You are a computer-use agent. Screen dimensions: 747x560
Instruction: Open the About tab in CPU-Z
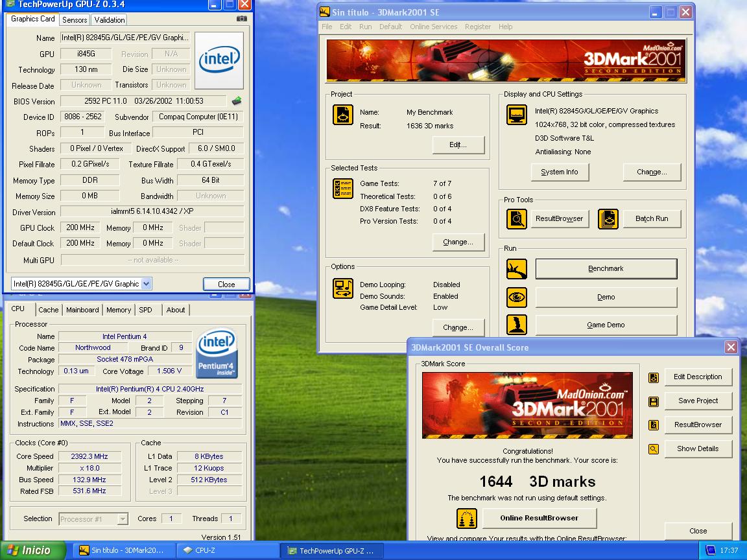pyautogui.click(x=175, y=310)
